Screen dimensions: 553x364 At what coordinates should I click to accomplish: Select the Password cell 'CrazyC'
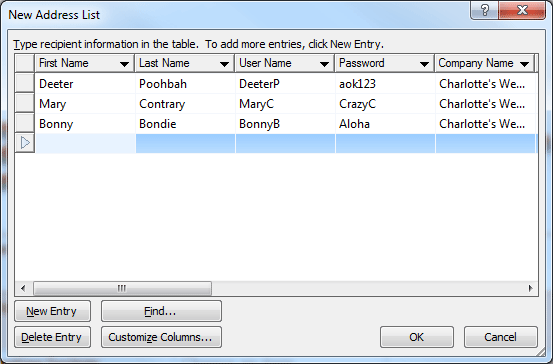pos(385,104)
